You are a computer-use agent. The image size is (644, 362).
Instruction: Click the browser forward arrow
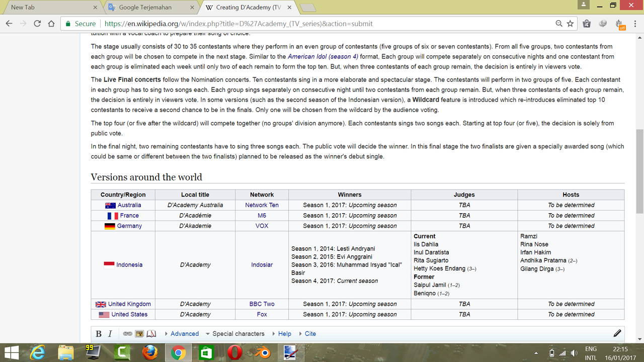pos(23,24)
